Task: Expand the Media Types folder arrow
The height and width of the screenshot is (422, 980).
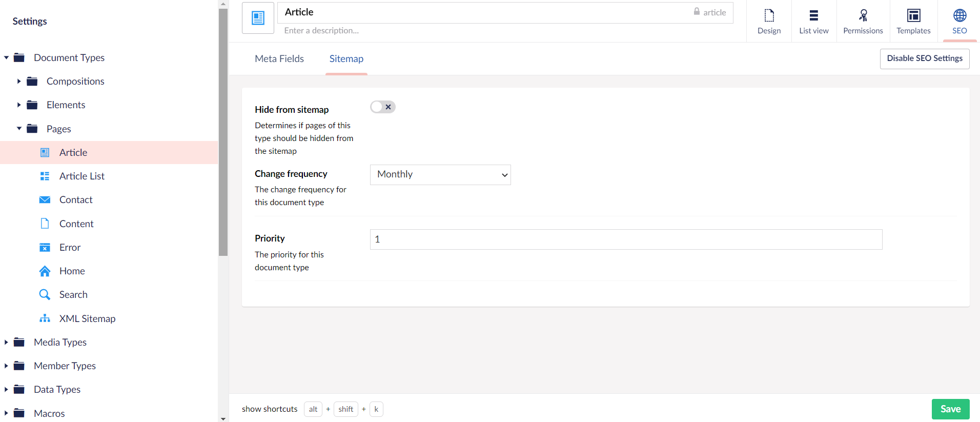Action: tap(6, 342)
